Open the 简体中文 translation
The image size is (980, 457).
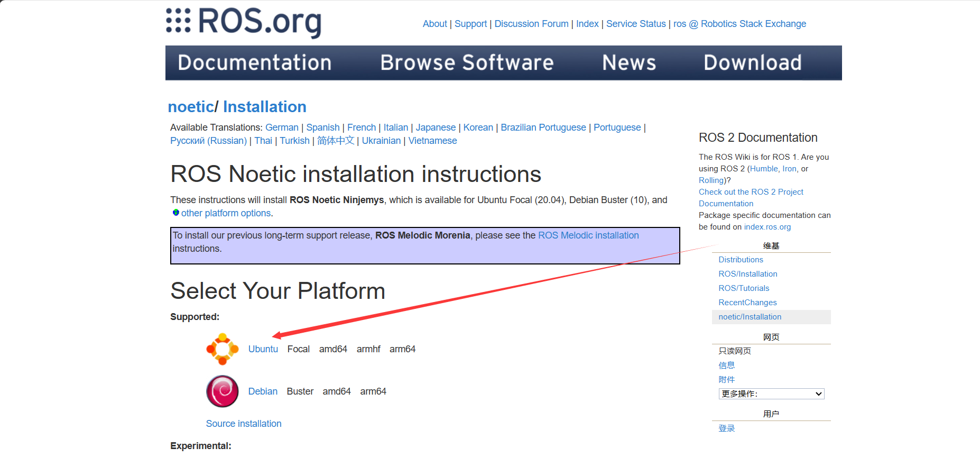336,141
